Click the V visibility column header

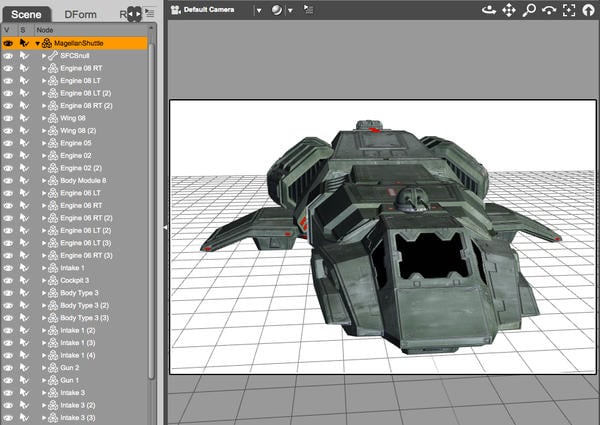tap(7, 30)
